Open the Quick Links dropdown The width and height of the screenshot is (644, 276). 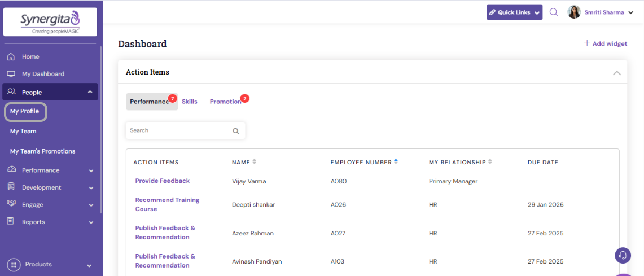(515, 12)
